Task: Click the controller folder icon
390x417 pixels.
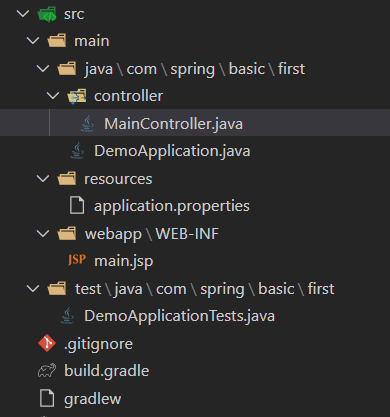Action: (77, 96)
